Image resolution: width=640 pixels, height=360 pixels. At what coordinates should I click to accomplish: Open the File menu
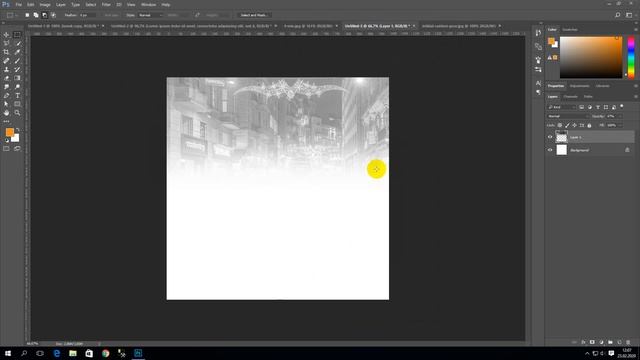[x=18, y=4]
